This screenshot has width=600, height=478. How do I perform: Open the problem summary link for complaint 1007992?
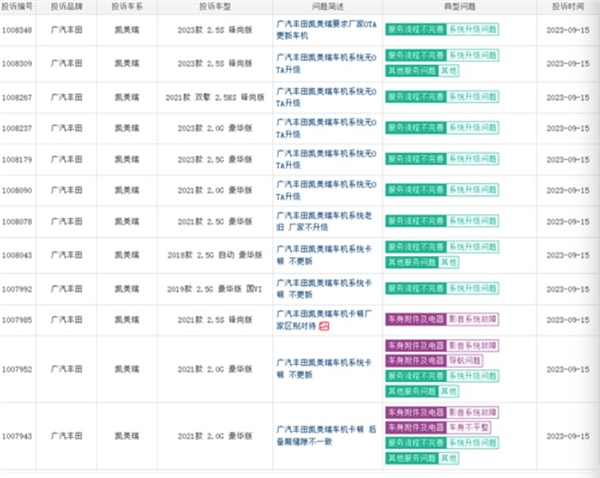click(324, 289)
